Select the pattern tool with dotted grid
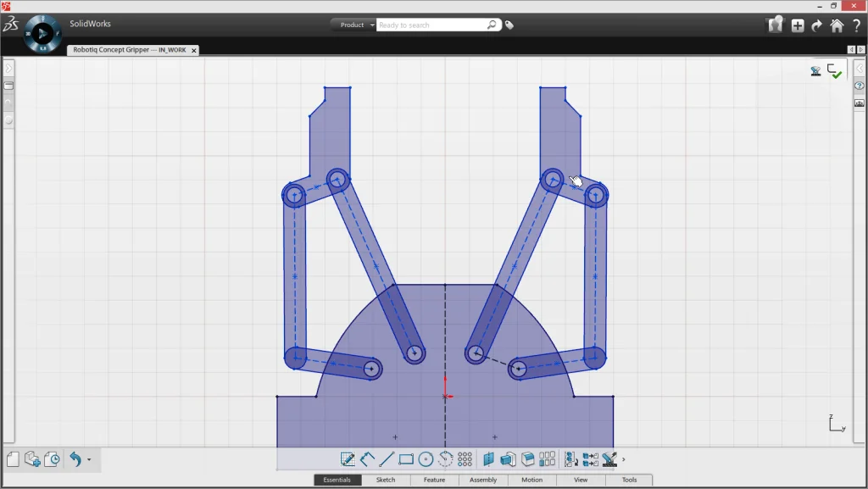The image size is (868, 489). coord(465,458)
